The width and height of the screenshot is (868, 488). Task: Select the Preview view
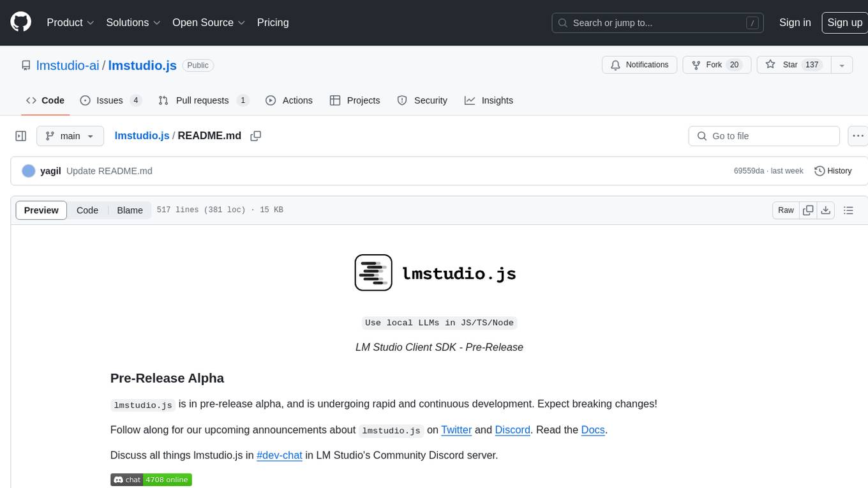[x=41, y=210]
